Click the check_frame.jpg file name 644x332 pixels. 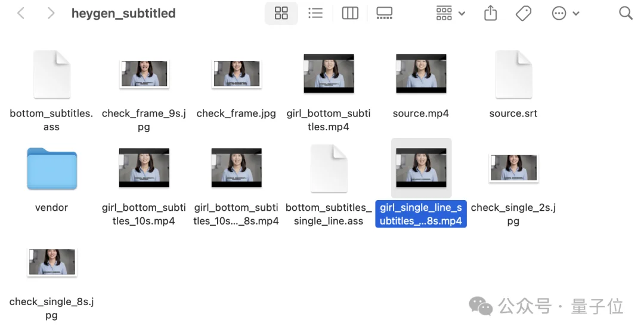point(236,113)
